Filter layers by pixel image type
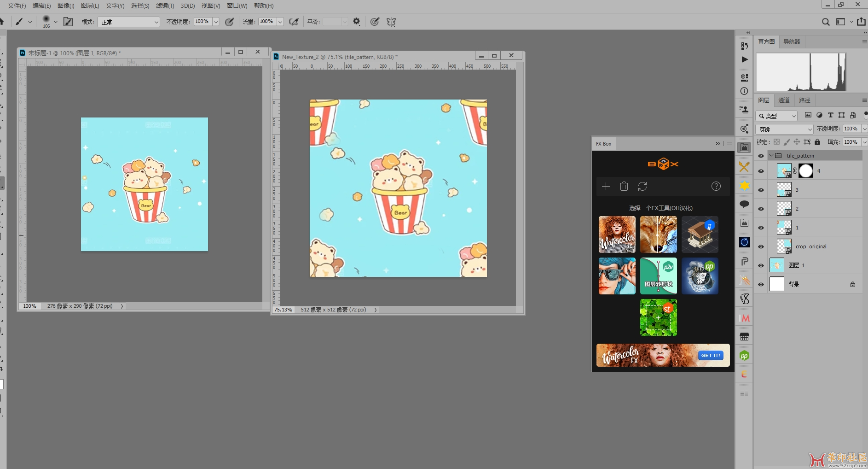Image resolution: width=868 pixels, height=469 pixels. pyautogui.click(x=808, y=115)
